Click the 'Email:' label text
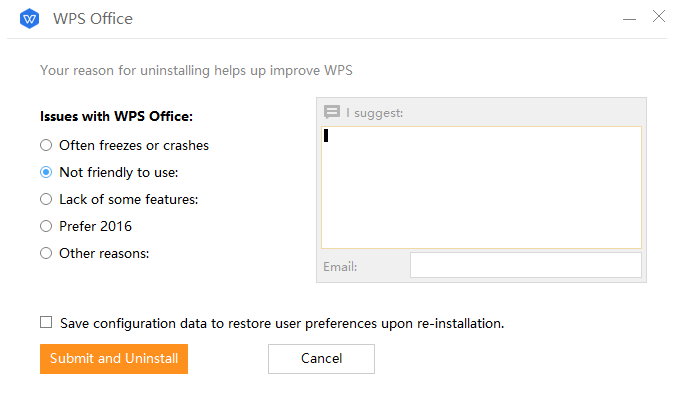Viewport: 676px width, 393px height. pos(340,267)
